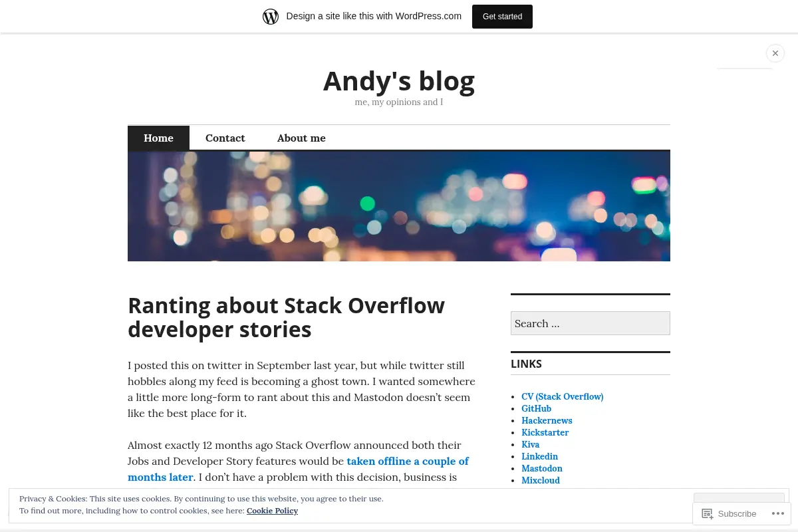The height and width of the screenshot is (532, 798).
Task: Open the Kickstarter sidebar link
Action: point(545,432)
